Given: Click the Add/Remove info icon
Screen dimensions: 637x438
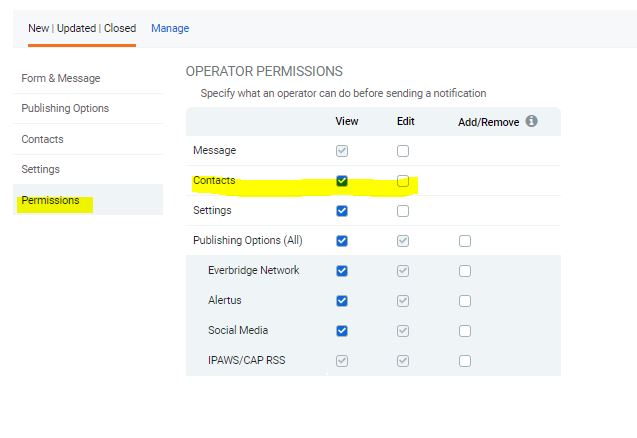Looking at the screenshot, I should point(531,121).
